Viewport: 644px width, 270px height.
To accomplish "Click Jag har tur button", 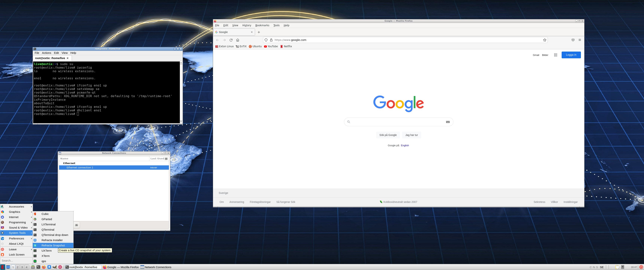I will 411,135.
